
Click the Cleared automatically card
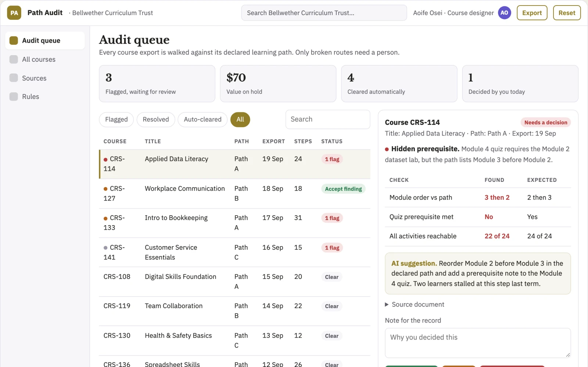tap(399, 84)
